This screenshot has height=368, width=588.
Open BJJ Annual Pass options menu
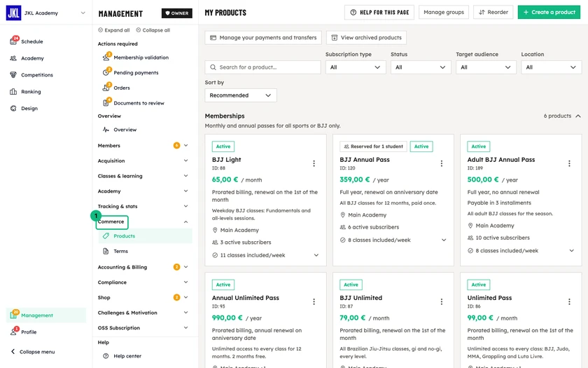coord(442,163)
